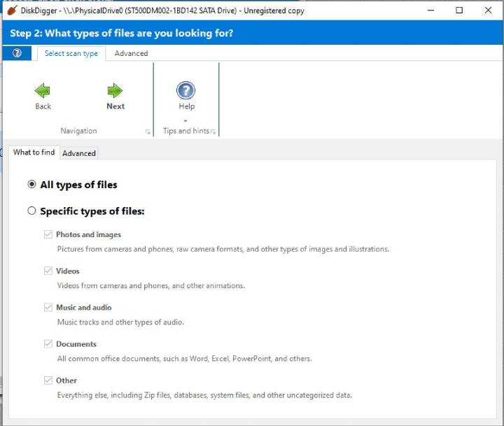
Task: Click the Step 2 header text
Action: tap(122, 33)
